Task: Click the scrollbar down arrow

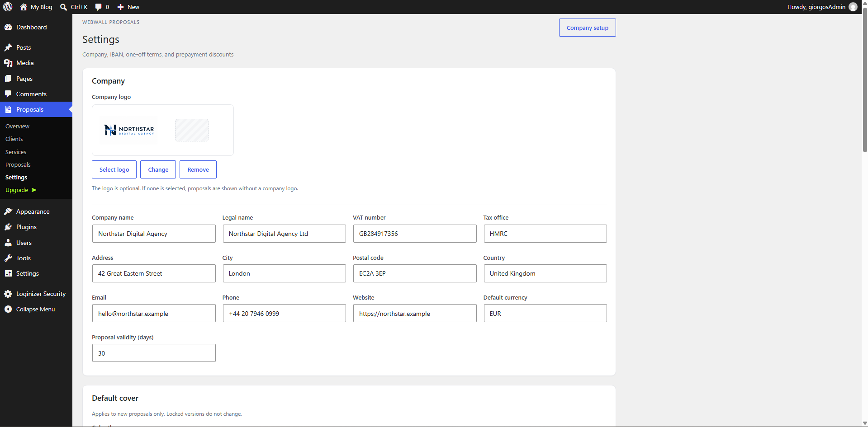Action: pyautogui.click(x=865, y=423)
